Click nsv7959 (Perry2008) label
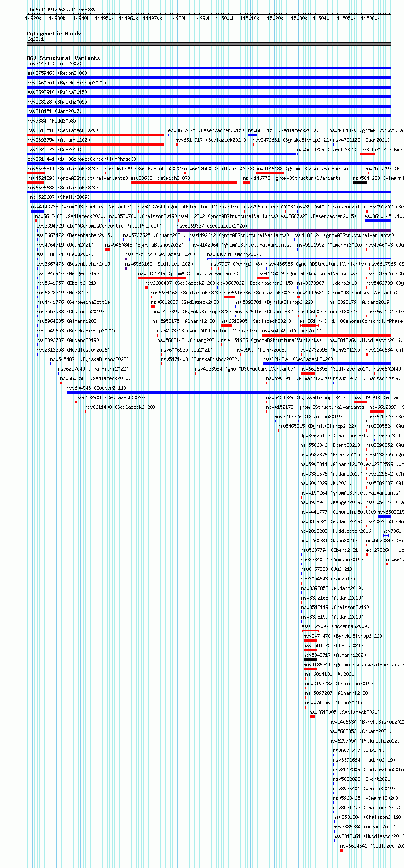This screenshot has height=868, width=404. click(261, 350)
